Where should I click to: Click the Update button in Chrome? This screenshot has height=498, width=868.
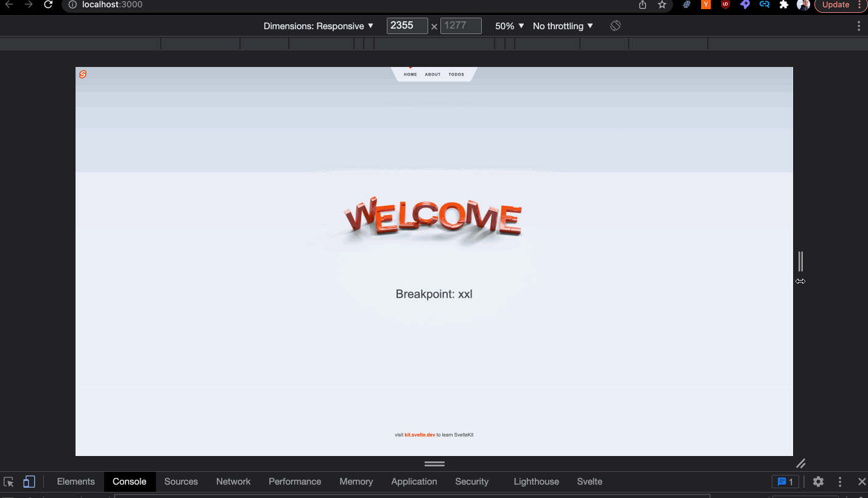[x=836, y=4]
